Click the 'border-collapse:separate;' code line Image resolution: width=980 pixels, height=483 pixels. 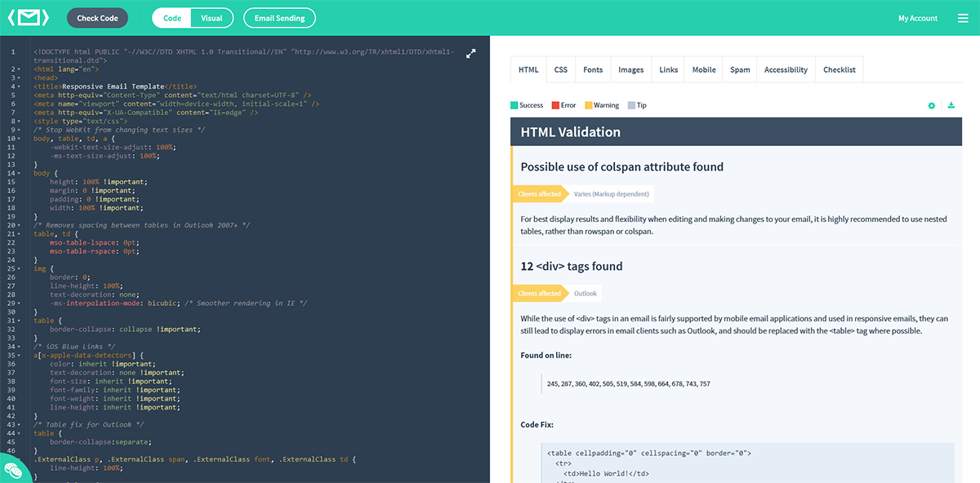(100, 441)
